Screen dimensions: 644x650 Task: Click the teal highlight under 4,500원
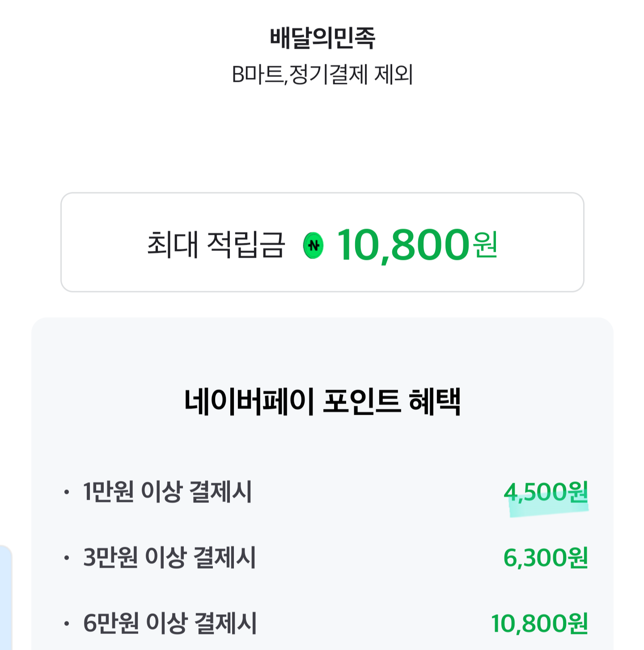click(548, 511)
